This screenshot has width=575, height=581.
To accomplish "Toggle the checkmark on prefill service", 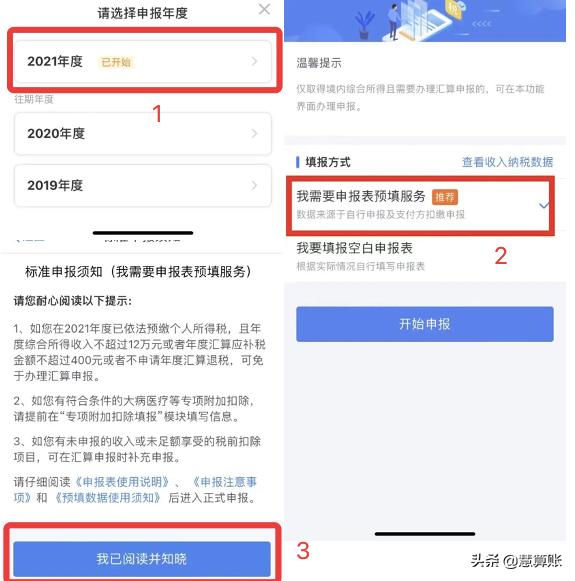I will pyautogui.click(x=544, y=205).
